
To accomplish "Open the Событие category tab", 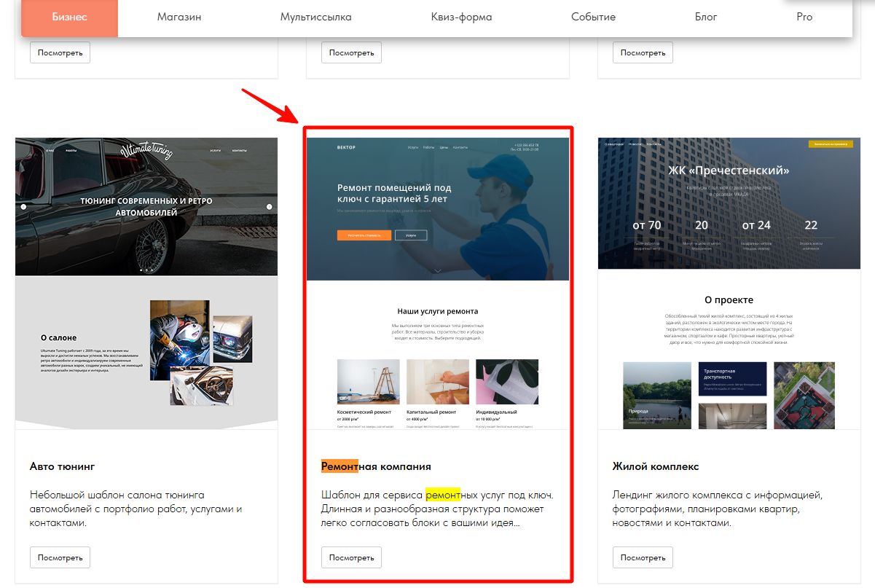I will pos(593,17).
